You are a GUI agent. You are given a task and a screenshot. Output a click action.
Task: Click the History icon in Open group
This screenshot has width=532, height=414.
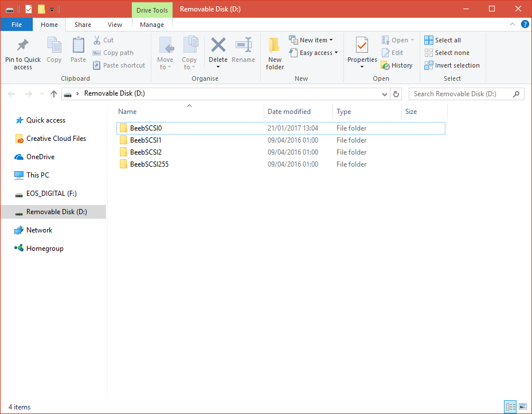click(385, 65)
